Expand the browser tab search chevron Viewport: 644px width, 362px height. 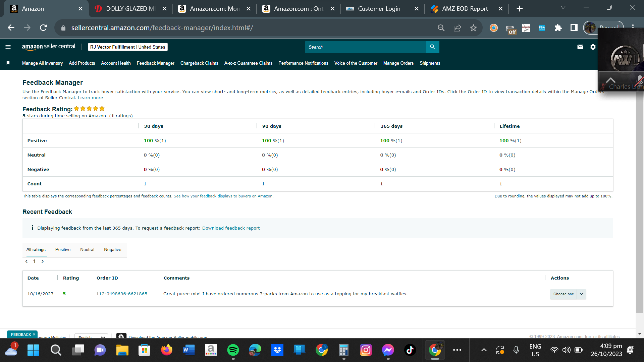[563, 7]
